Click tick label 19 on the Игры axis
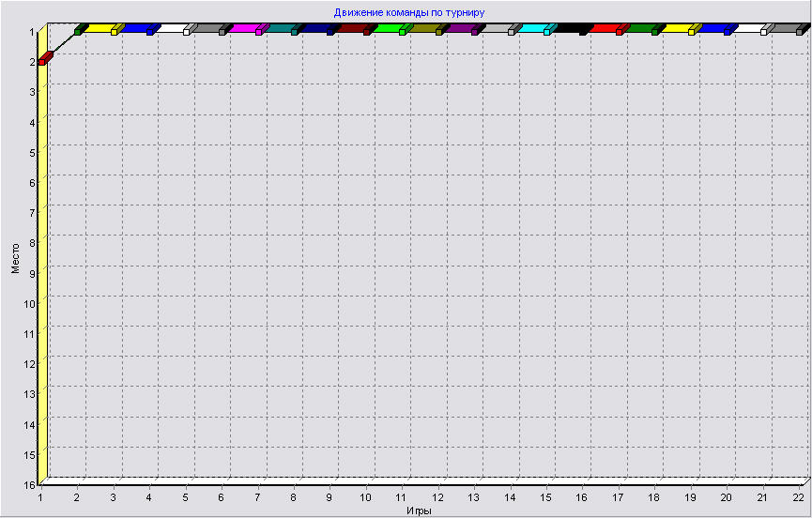 (x=690, y=497)
